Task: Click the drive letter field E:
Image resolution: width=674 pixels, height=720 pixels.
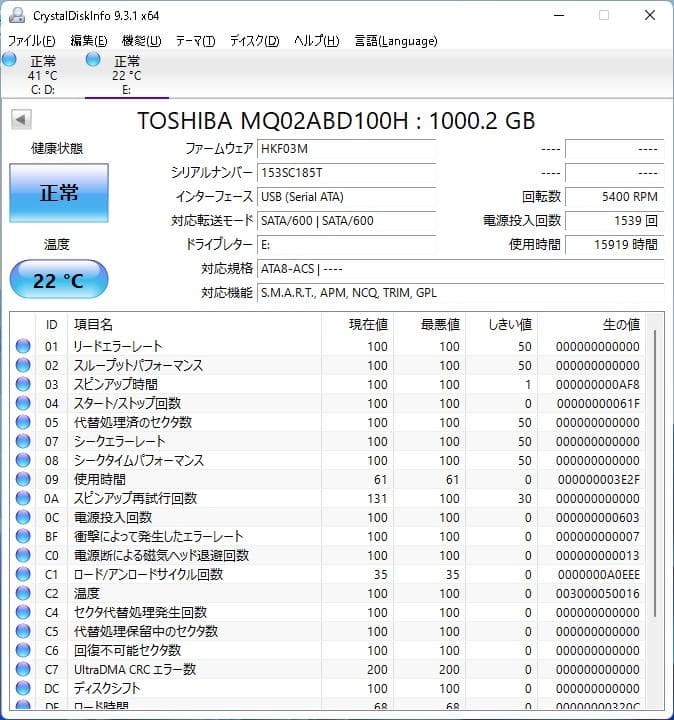Action: pyautogui.click(x=346, y=245)
